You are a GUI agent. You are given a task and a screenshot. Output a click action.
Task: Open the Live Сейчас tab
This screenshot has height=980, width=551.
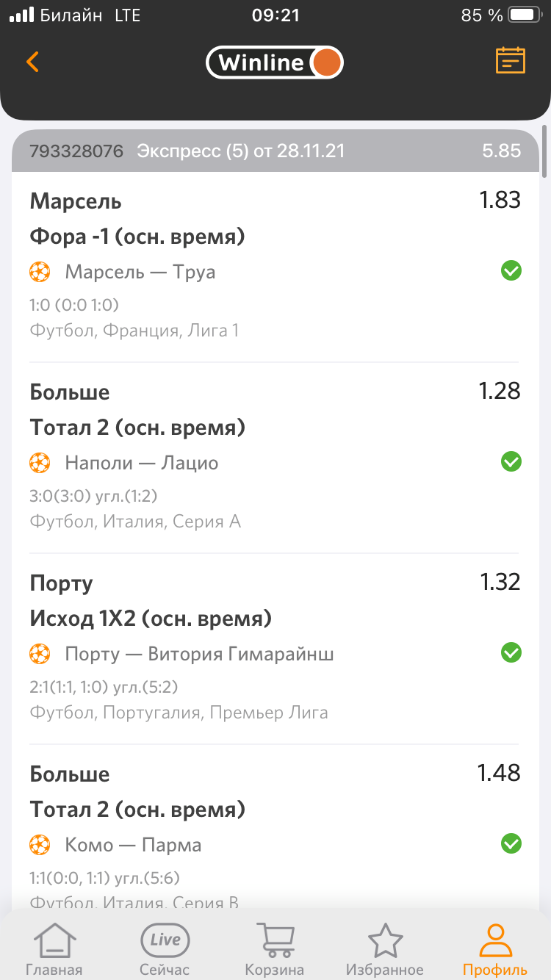point(165,949)
